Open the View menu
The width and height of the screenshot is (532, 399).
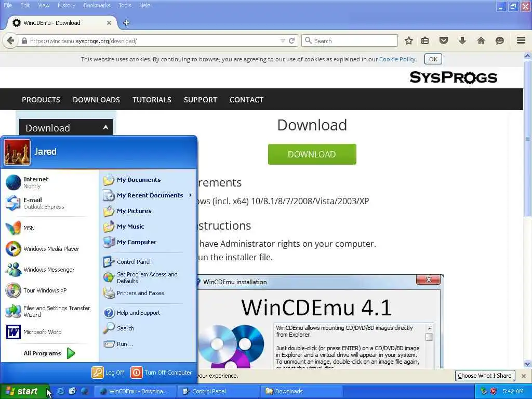click(44, 5)
